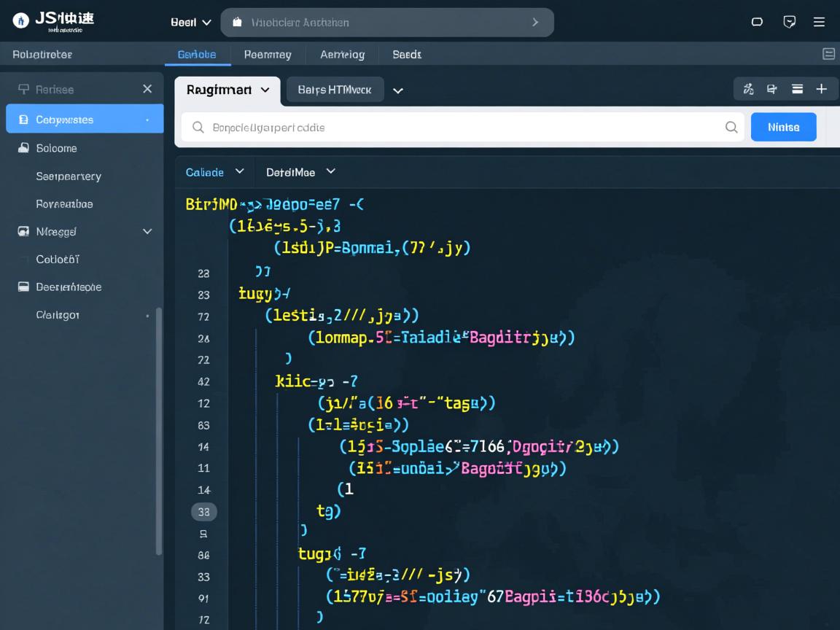
Task: Click the rounded square icon in top-right header
Action: coord(757,22)
